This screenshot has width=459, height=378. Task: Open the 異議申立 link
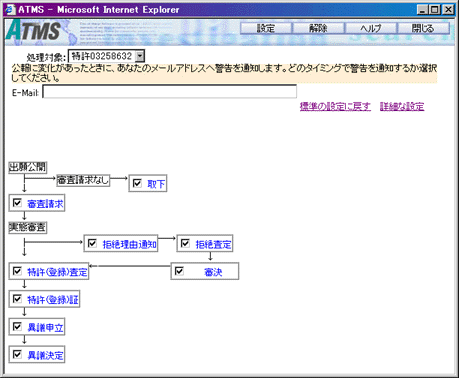point(45,327)
